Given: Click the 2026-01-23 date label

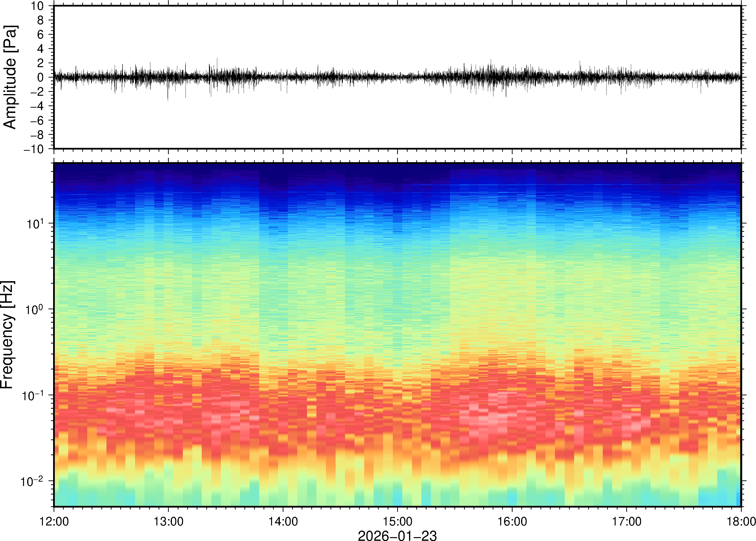Looking at the screenshot, I should tap(397, 535).
